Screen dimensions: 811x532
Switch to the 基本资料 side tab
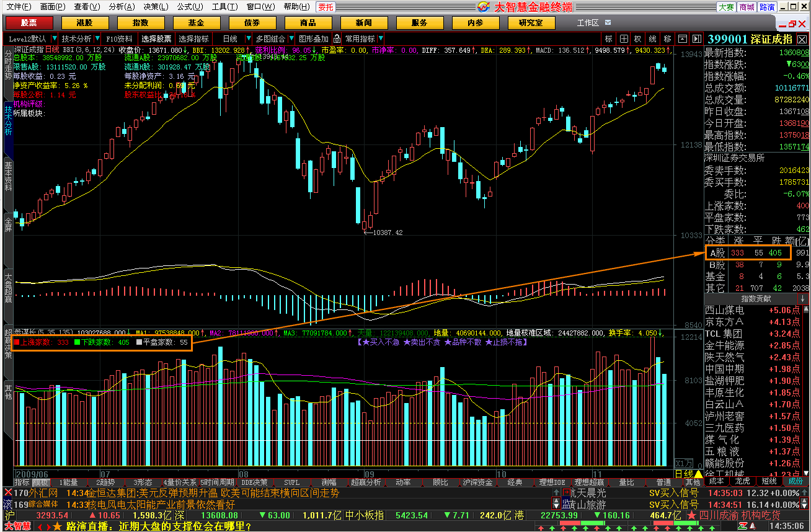point(8,176)
